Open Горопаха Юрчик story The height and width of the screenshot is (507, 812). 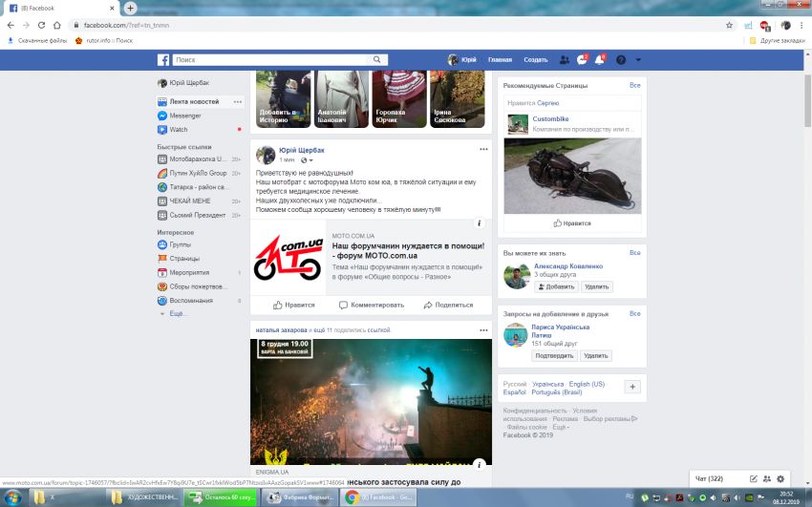click(399, 98)
